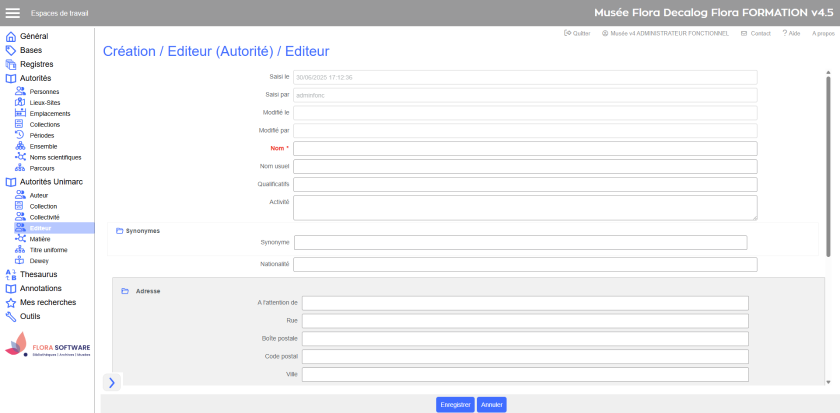
Task: Open the Aide help icon
Action: [785, 33]
